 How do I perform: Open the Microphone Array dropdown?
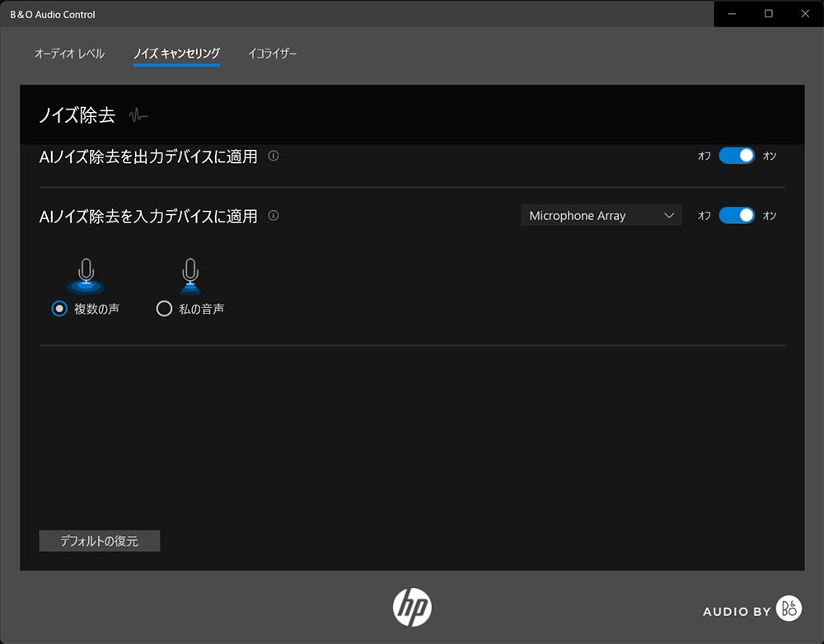pos(601,216)
